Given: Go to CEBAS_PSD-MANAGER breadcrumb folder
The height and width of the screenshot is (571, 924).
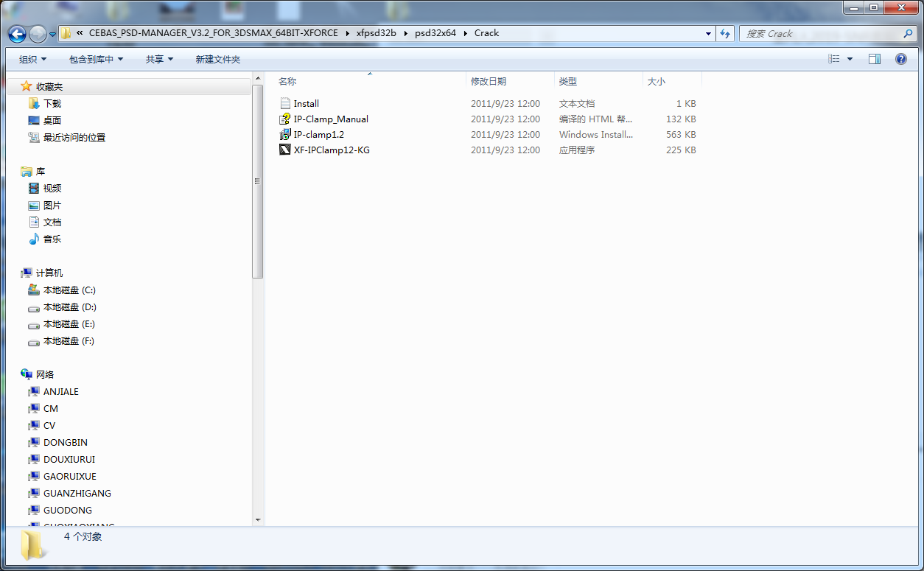Looking at the screenshot, I should [213, 33].
